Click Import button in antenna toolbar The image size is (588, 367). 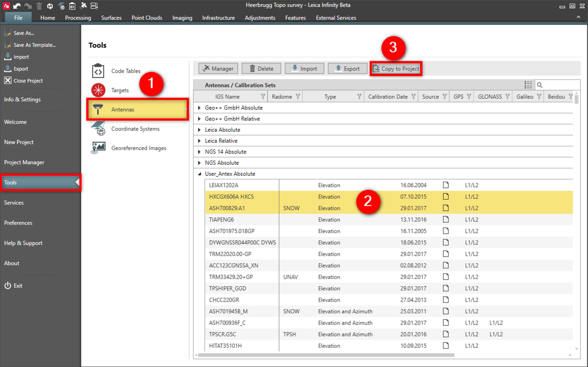[x=304, y=68]
